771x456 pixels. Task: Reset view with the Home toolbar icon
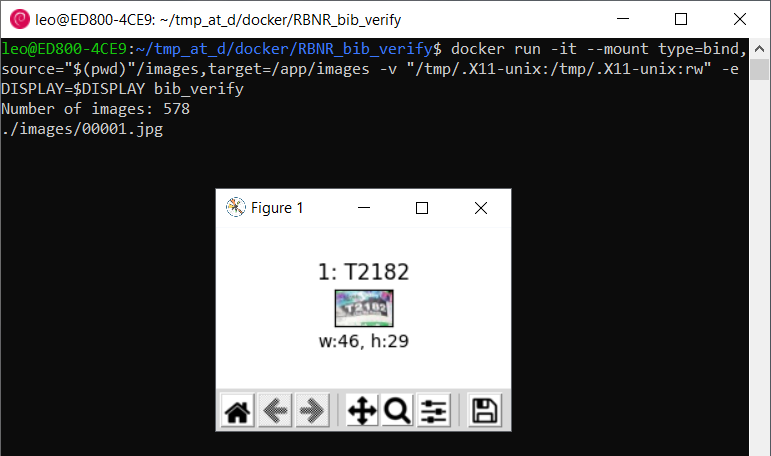point(237,410)
